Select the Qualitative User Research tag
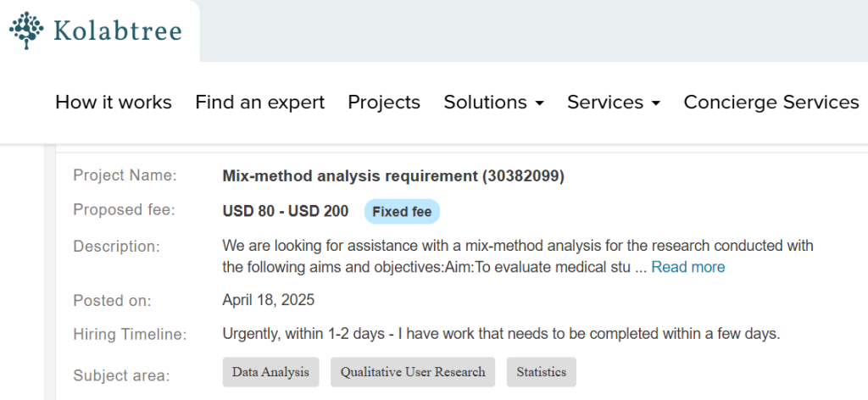 (413, 372)
